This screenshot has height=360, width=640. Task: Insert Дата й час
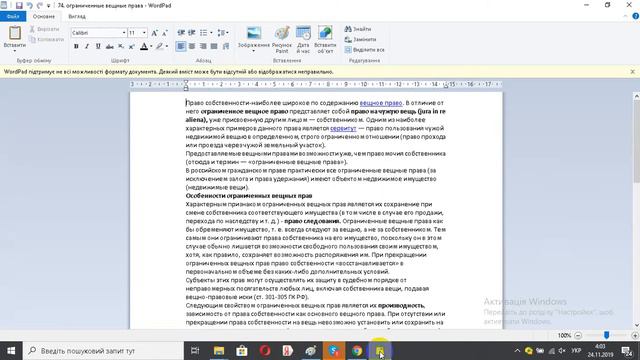pos(303,40)
